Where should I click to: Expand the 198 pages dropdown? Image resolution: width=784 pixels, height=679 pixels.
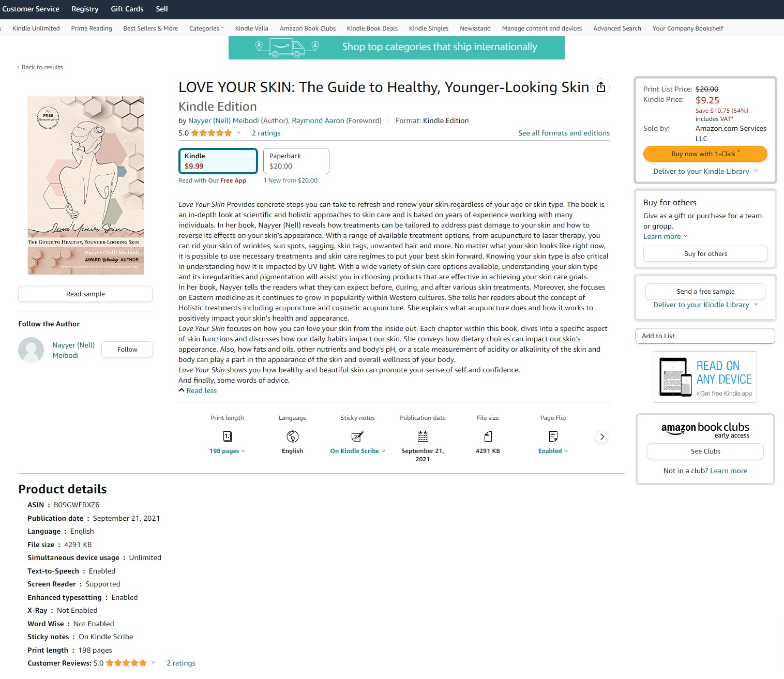tap(227, 451)
